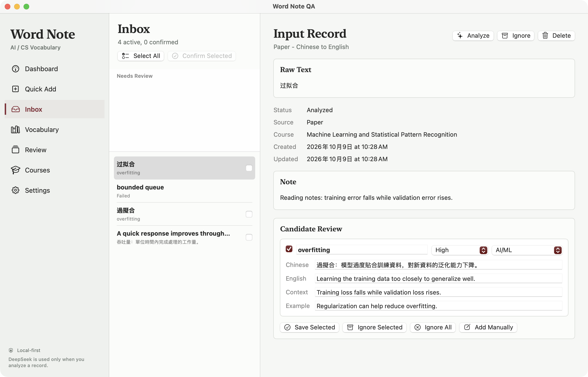Image resolution: width=588 pixels, height=377 pixels.
Task: Click the Settings gear icon
Action: coord(15,190)
